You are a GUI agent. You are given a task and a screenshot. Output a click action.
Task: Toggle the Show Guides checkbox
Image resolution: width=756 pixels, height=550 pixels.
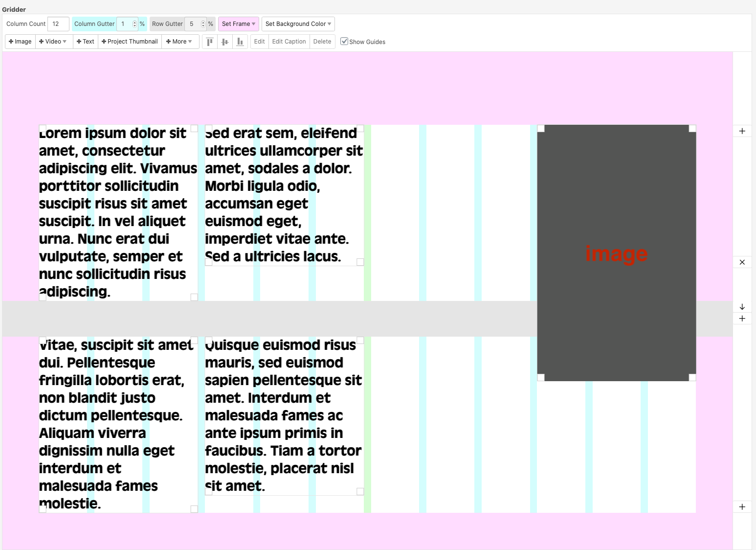tap(344, 42)
